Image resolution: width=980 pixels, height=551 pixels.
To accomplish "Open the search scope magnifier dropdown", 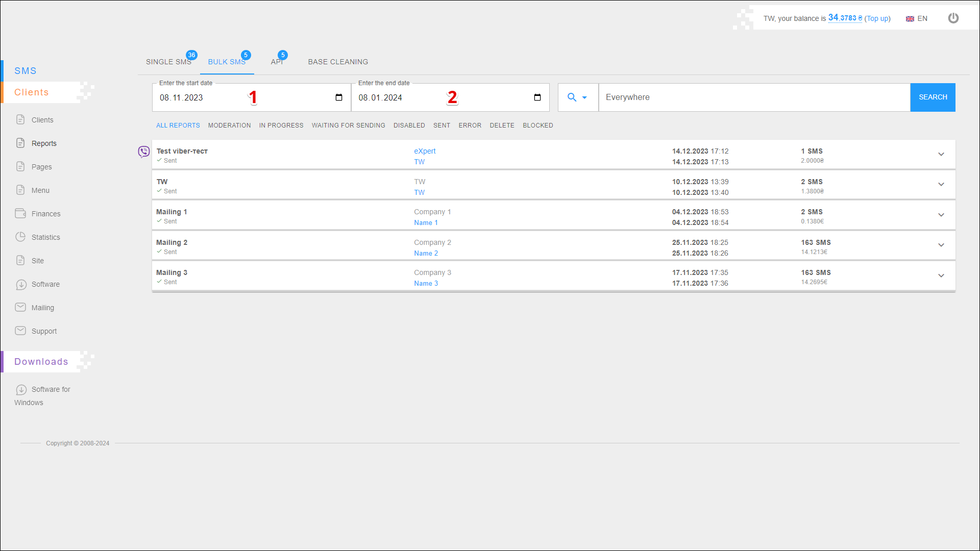I will [577, 97].
